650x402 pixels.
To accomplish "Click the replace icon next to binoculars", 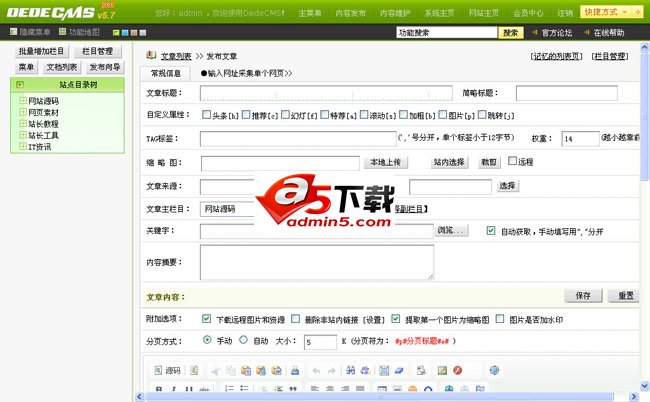I will click(x=365, y=371).
